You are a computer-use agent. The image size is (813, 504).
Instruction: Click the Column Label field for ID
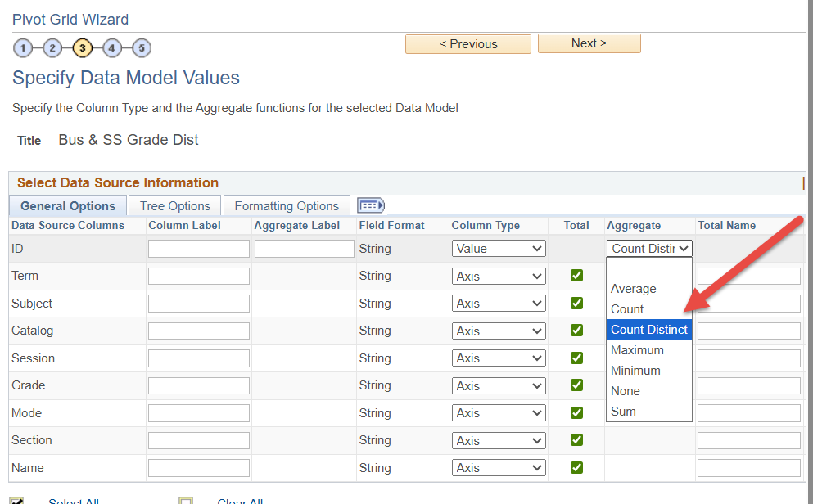(199, 249)
